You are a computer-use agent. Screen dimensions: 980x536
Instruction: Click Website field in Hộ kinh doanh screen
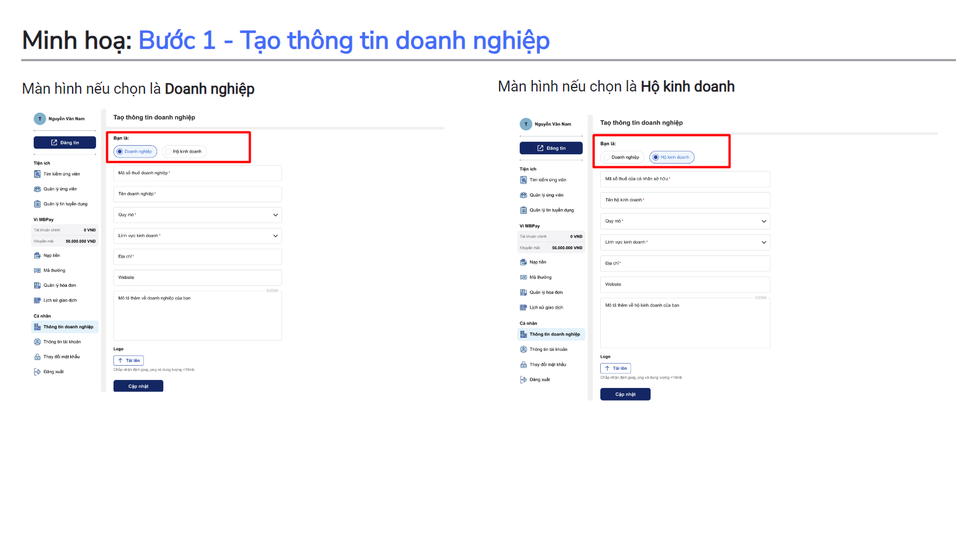click(685, 285)
